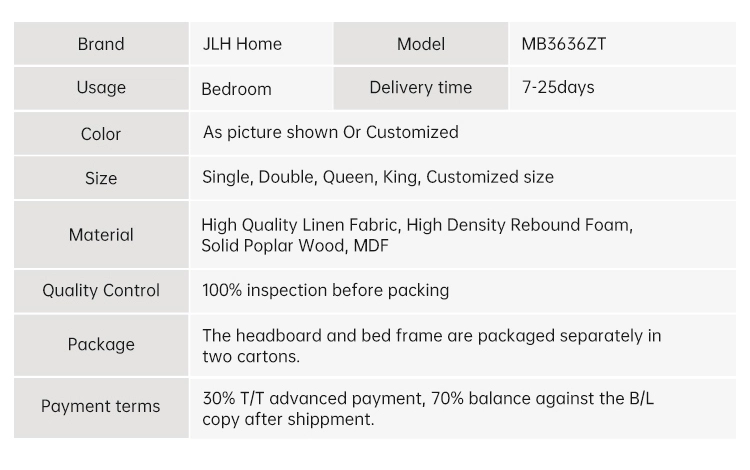This screenshot has height=470, width=750.
Task: Click the Material label cell
Action: [101, 235]
